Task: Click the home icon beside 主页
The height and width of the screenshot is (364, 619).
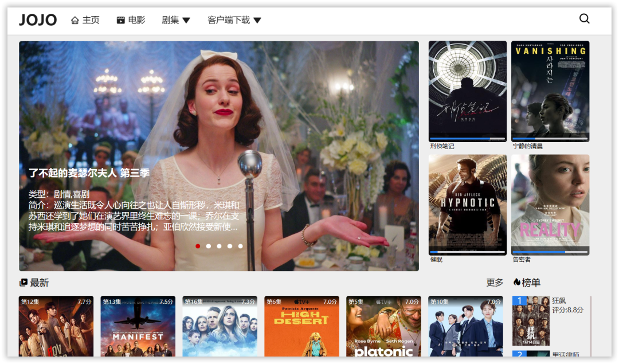Action: pyautogui.click(x=75, y=20)
